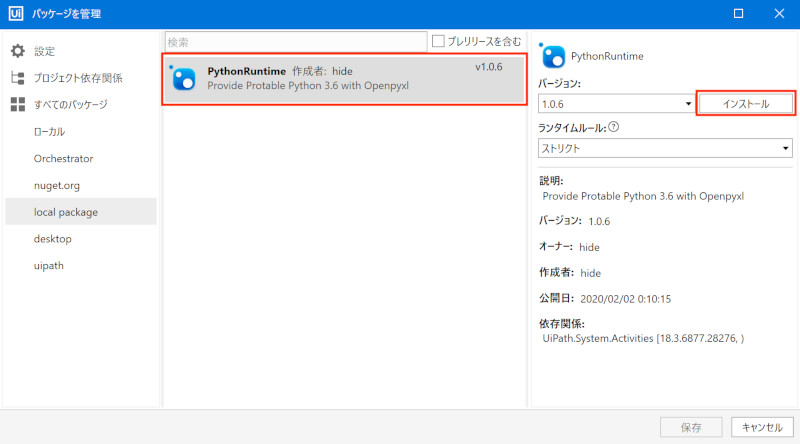Click the package search field
This screenshot has height=444, width=800.
pyautogui.click(x=296, y=42)
